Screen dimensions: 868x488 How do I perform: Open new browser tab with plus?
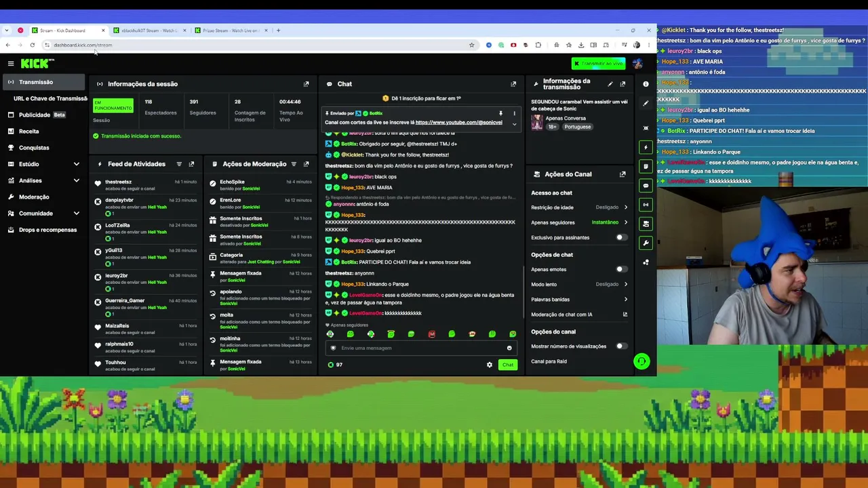[278, 30]
